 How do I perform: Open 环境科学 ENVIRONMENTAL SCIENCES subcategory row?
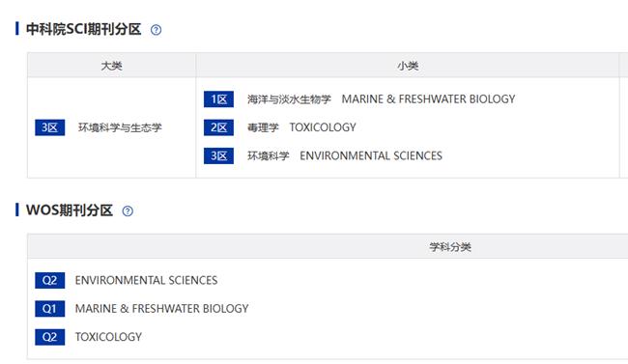(345, 155)
